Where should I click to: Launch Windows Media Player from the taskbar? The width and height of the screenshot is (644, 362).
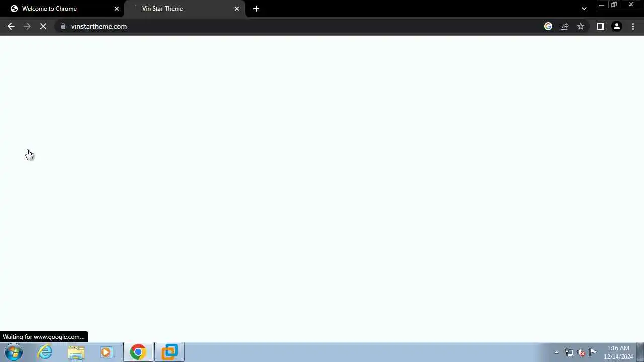[107, 352]
